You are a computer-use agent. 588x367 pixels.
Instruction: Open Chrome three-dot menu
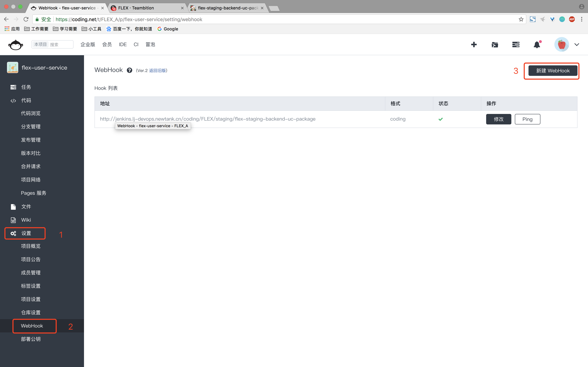[582, 19]
